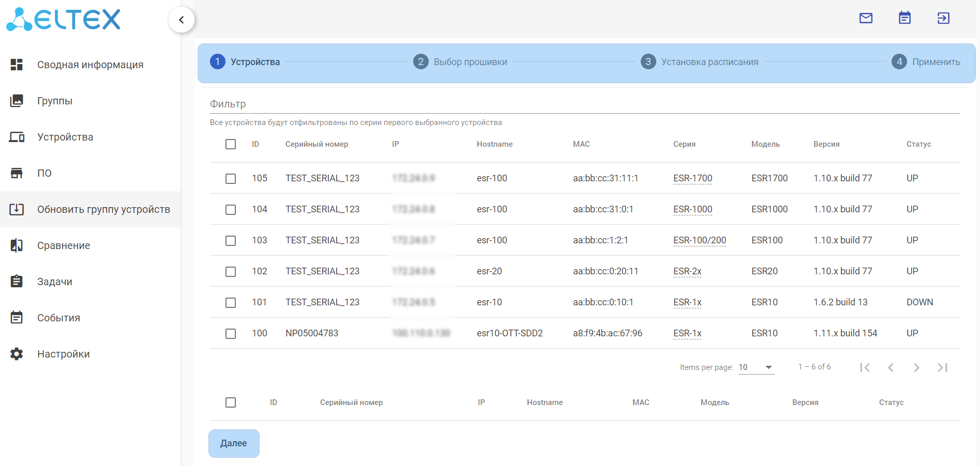Open the calendar events icon in header
Screen dimensions: 980x466
[904, 19]
